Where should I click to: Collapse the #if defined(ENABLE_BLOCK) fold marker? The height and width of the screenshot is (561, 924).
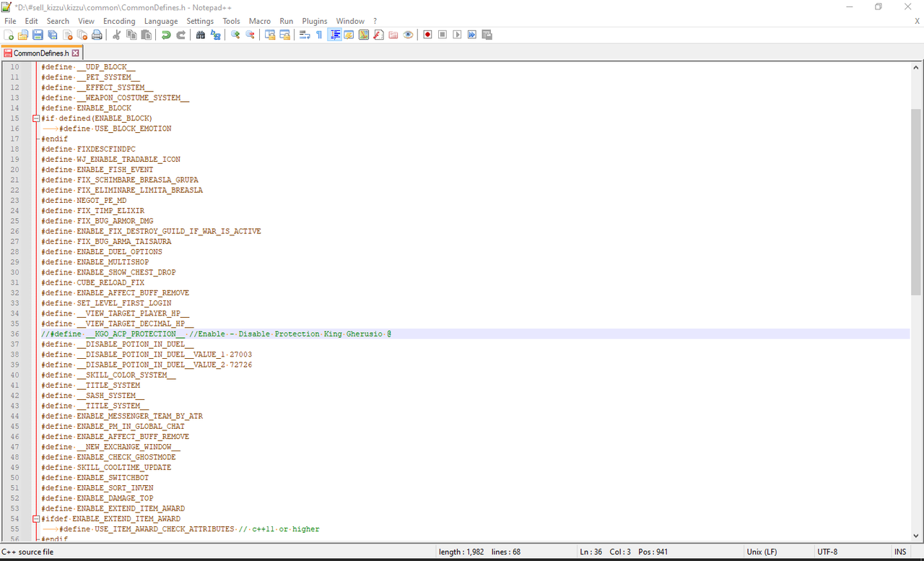tap(36, 118)
